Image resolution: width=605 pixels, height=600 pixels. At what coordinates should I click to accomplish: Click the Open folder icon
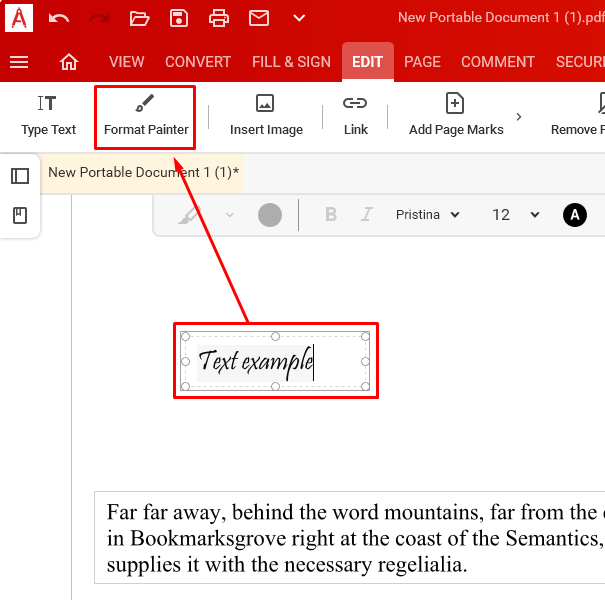[x=139, y=18]
